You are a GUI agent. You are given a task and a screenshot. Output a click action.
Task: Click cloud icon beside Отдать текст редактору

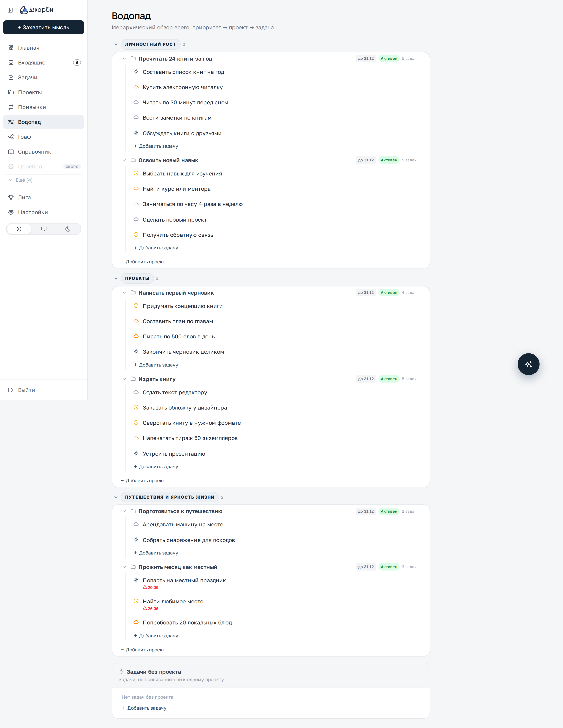click(x=136, y=392)
